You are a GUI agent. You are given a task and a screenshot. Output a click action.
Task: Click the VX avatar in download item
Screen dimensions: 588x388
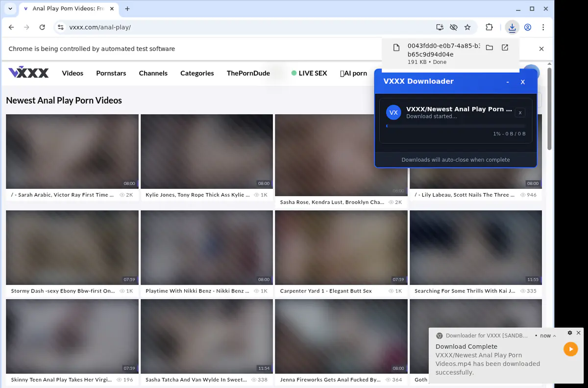click(x=393, y=112)
